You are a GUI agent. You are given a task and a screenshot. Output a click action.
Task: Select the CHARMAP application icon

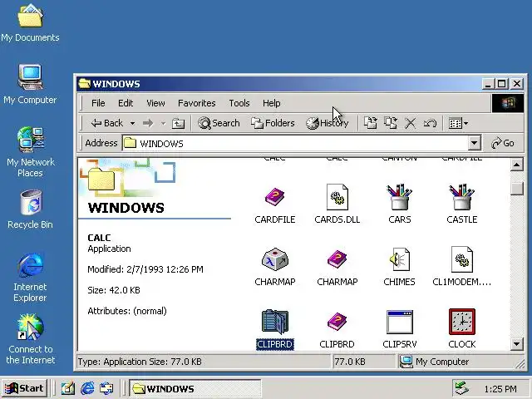pos(275,259)
